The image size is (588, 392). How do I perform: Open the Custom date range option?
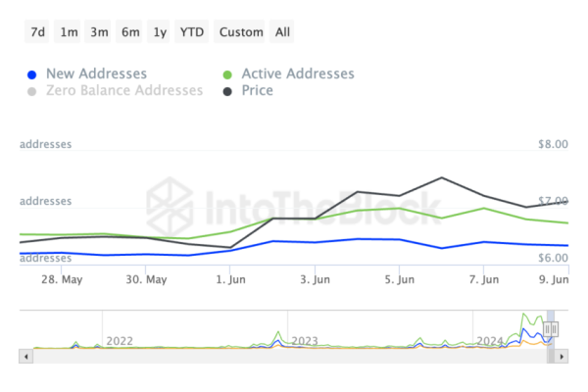(x=241, y=32)
